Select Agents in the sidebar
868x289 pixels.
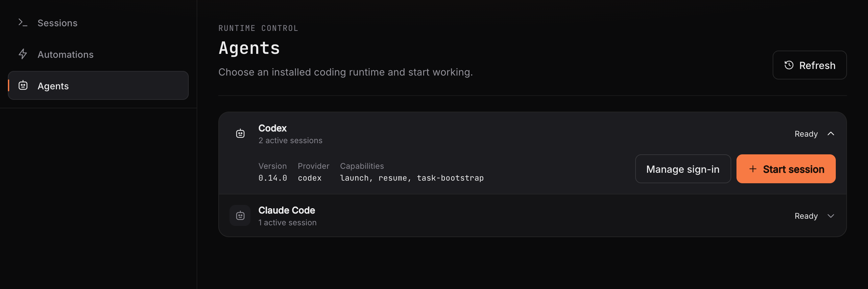pos(98,85)
